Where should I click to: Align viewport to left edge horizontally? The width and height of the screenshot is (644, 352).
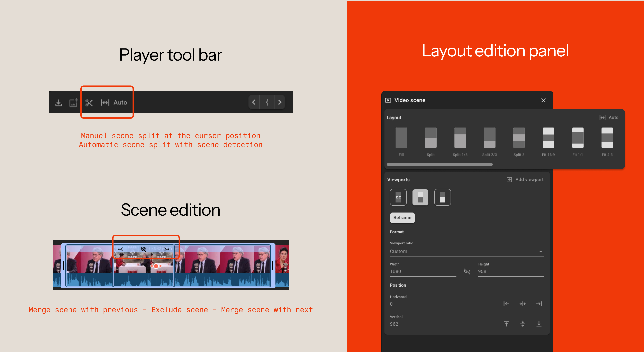506,304
